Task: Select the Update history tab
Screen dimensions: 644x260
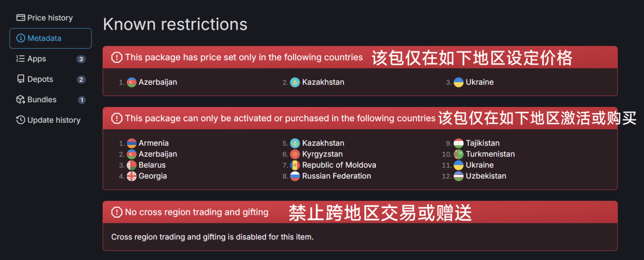Action: pyautogui.click(x=54, y=120)
